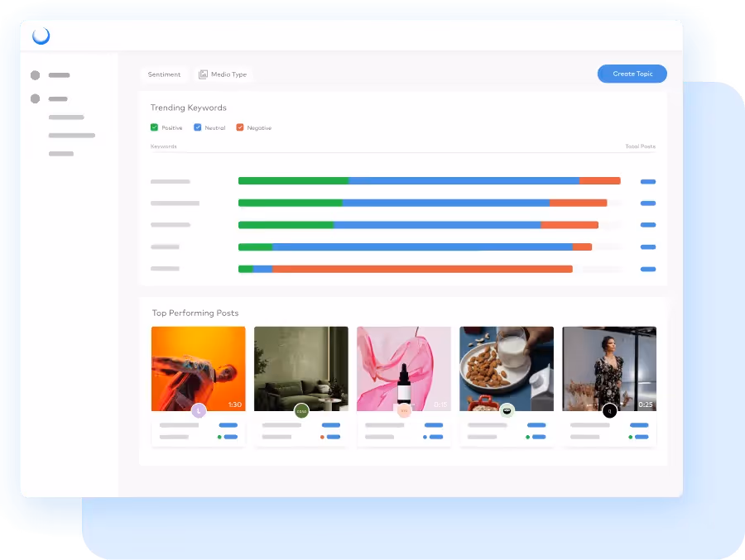Click the orange segment of the first keyword bar
Viewport: 745px width, 560px height.
click(600, 180)
